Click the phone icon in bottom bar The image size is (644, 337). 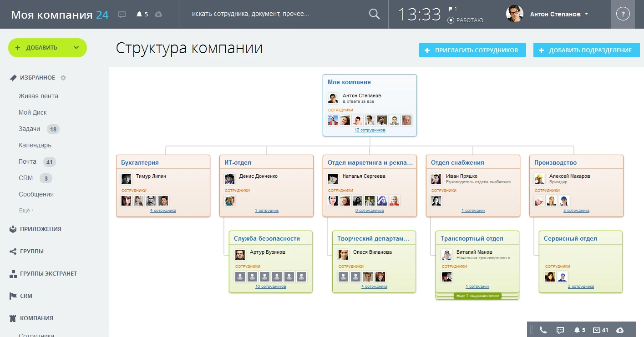pos(543,330)
